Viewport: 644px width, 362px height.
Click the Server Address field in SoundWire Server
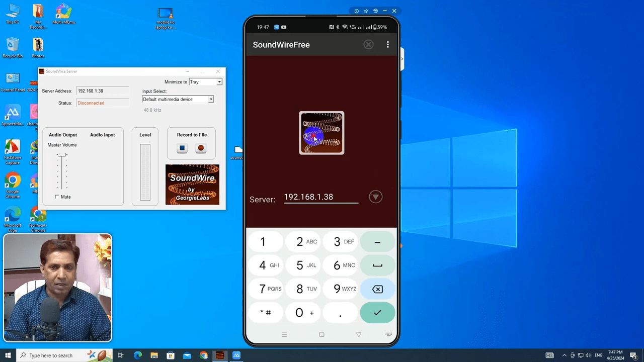click(x=102, y=91)
